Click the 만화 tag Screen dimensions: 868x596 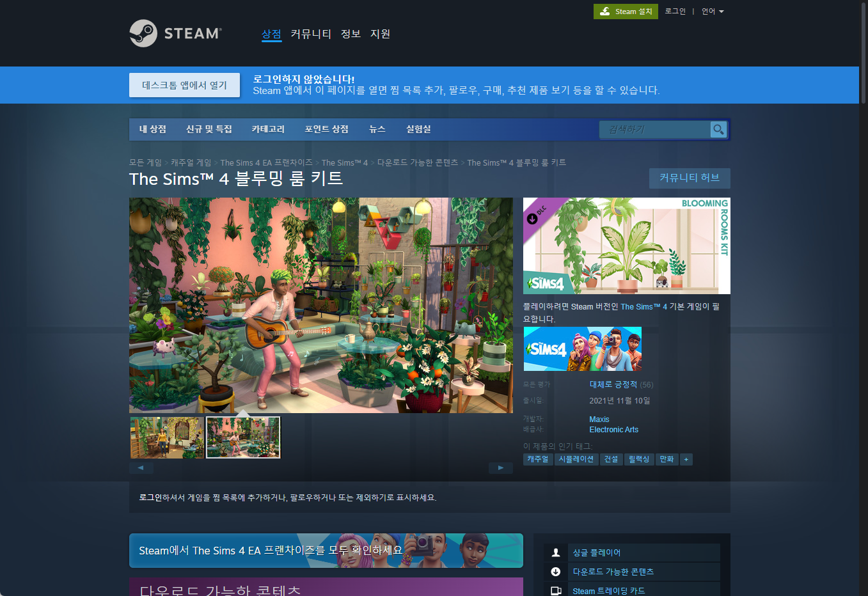click(x=667, y=459)
